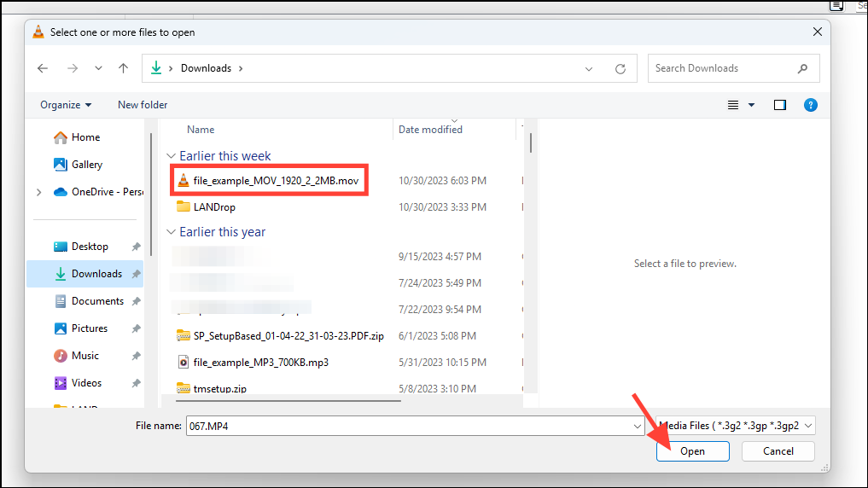Image resolution: width=868 pixels, height=488 pixels.
Task: Go forward with the right arrow
Action: [73, 68]
